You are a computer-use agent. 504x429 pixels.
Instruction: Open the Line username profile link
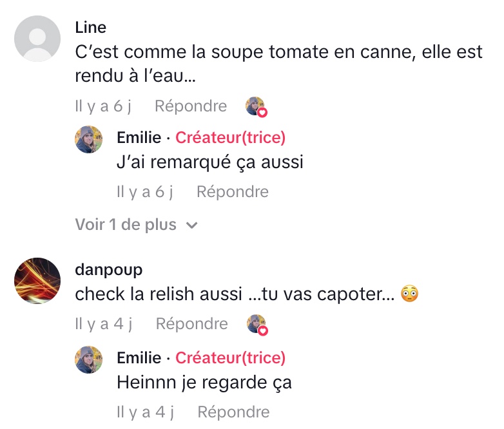point(91,28)
